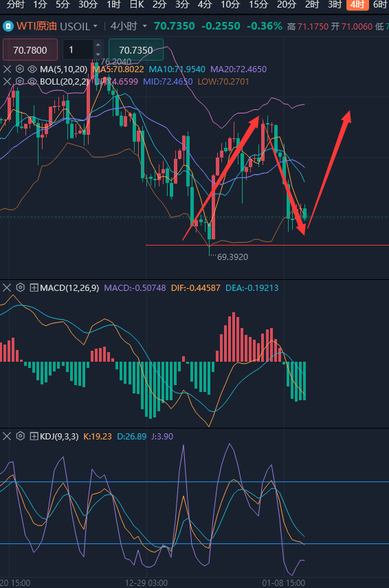The image size is (389, 588).
Task: Click the LOW:70.2701 Bollinger label
Action: click(223, 81)
